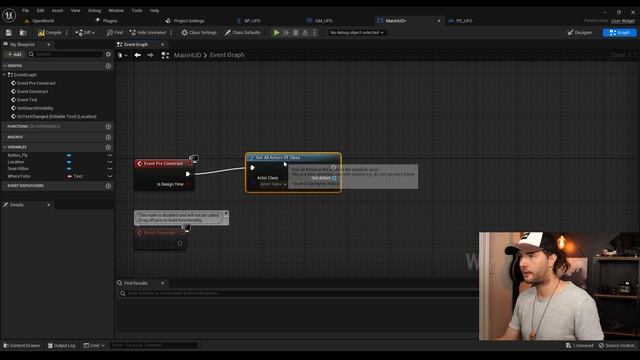This screenshot has width=640, height=360.
Task: Open the Tools menu
Action: point(137,11)
